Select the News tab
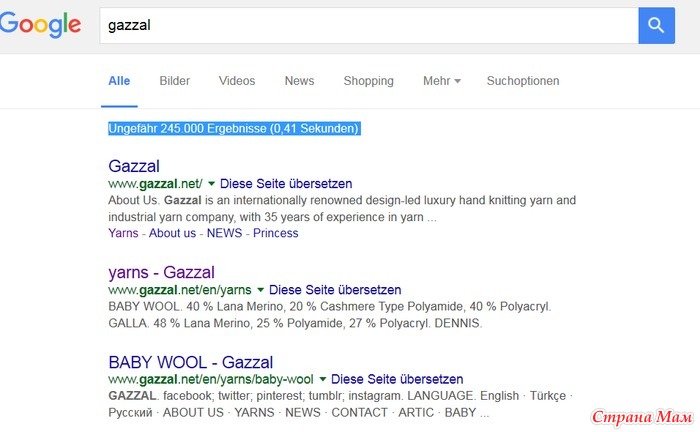This screenshot has height=432, width=700. pos(299,81)
